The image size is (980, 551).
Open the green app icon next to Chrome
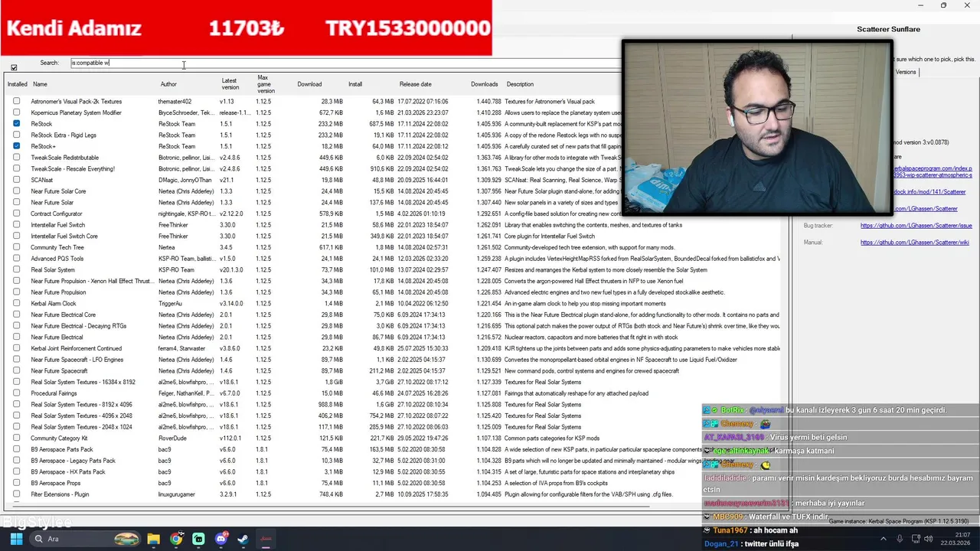pyautogui.click(x=198, y=539)
